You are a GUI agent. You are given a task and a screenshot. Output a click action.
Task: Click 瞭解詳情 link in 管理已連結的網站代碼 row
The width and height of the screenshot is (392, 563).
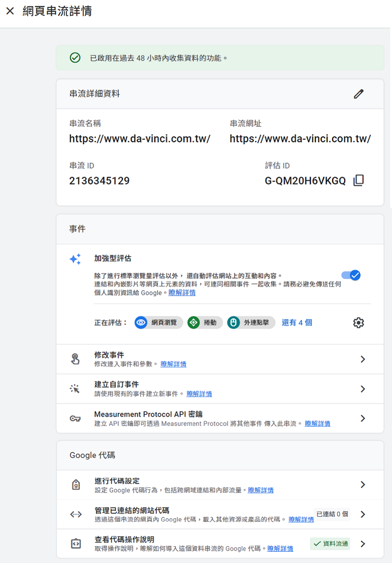[x=301, y=519]
